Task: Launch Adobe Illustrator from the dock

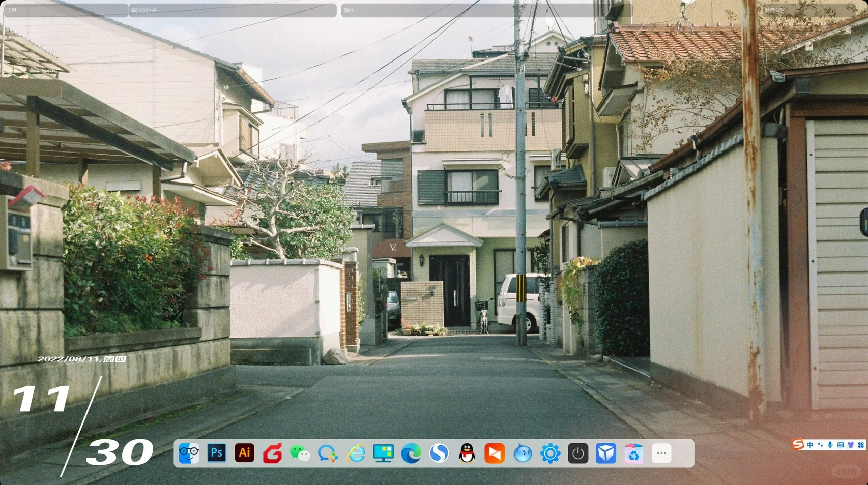Action: tap(244, 453)
